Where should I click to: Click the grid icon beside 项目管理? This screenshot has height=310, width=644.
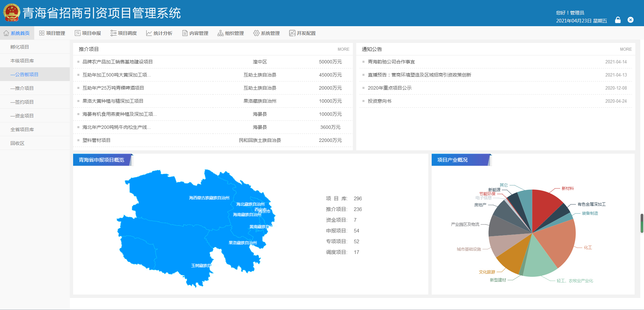[x=42, y=33]
